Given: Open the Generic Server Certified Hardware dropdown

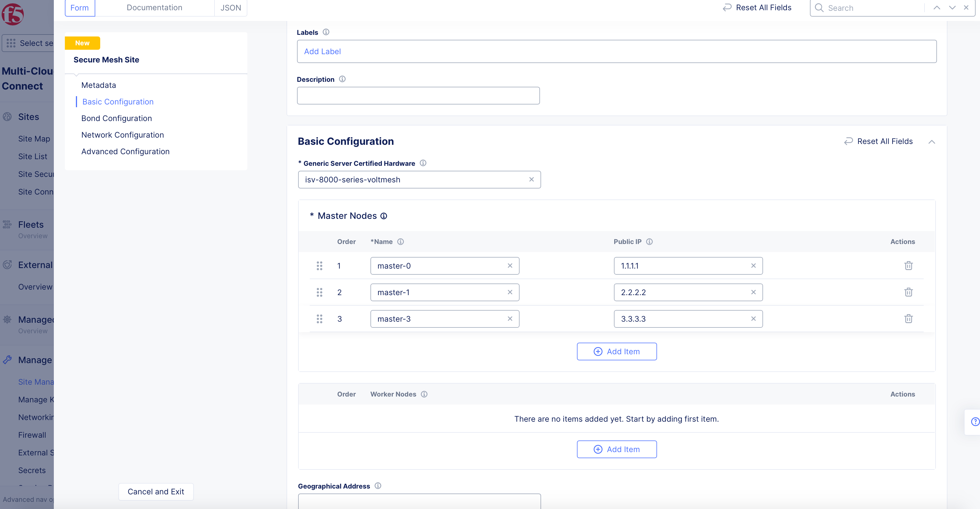Looking at the screenshot, I should coord(419,179).
